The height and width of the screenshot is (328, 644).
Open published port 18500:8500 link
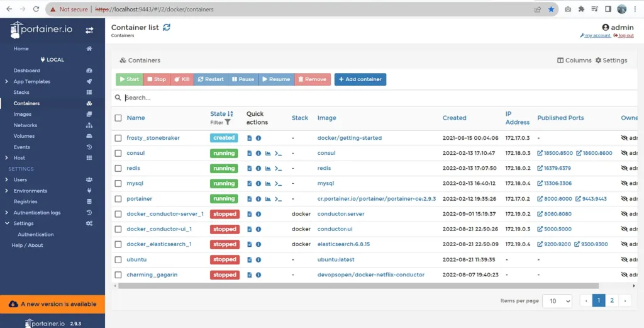555,154
